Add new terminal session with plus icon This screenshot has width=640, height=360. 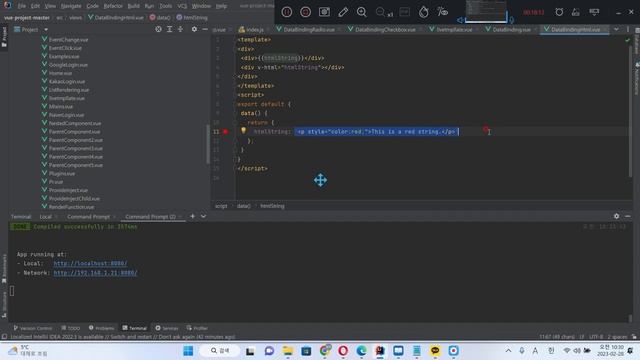click(192, 216)
